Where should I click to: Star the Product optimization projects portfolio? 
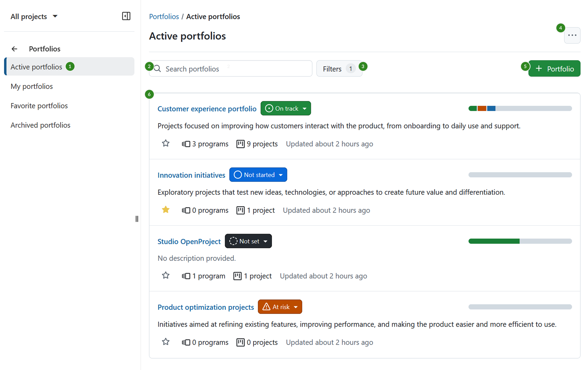[166, 342]
